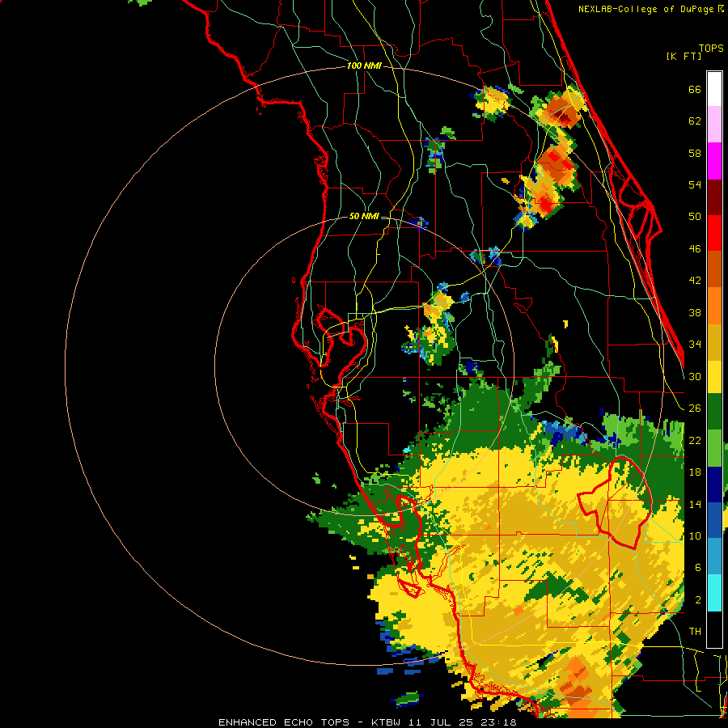Click the 22 legend value
This screenshot has width=728, height=728.
[695, 440]
